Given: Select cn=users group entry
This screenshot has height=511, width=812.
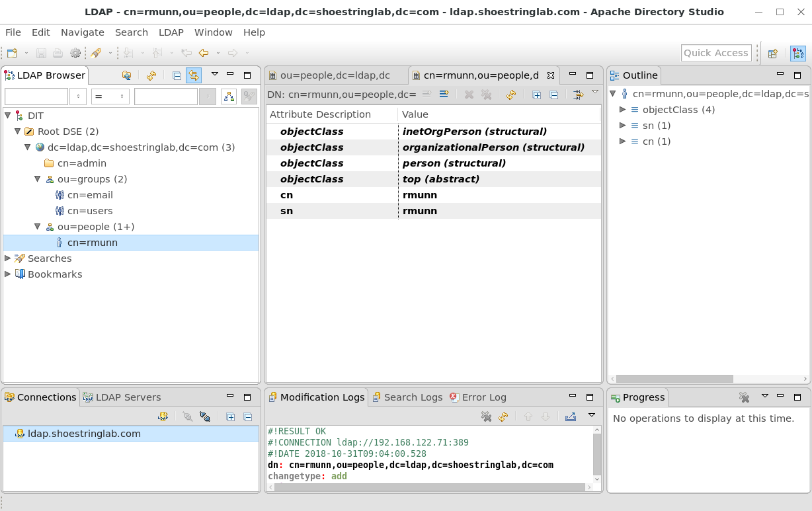Looking at the screenshot, I should pos(90,211).
